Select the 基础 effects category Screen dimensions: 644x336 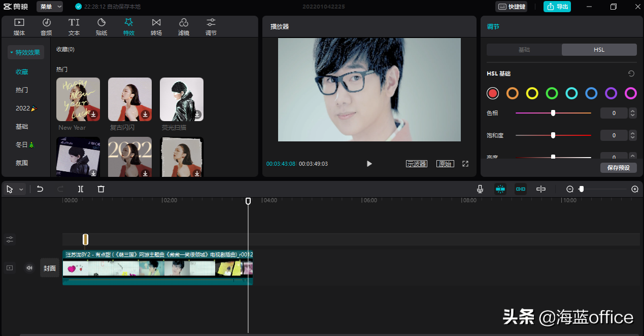(22, 127)
